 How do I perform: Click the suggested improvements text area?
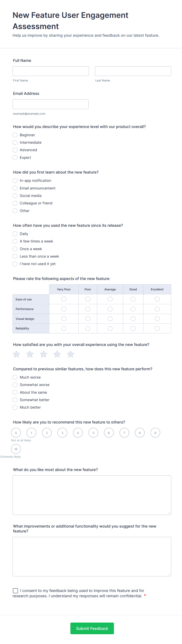click(92, 556)
